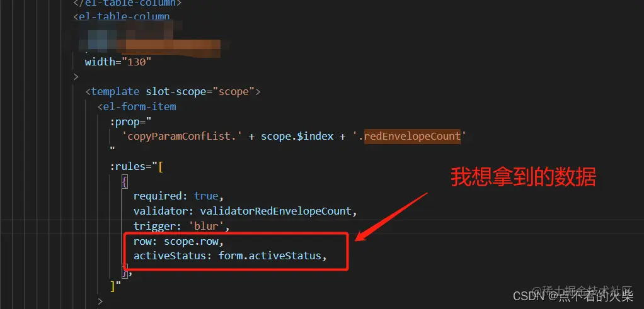Click the red arrow pointing at box
This screenshot has height=309, width=644.
pyautogui.click(x=392, y=216)
